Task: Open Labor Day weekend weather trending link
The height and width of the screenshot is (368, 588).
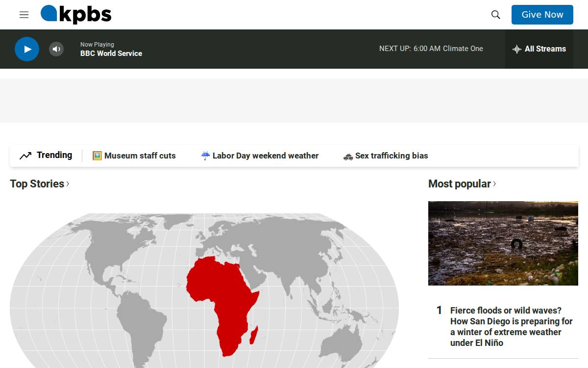Action: tap(260, 156)
